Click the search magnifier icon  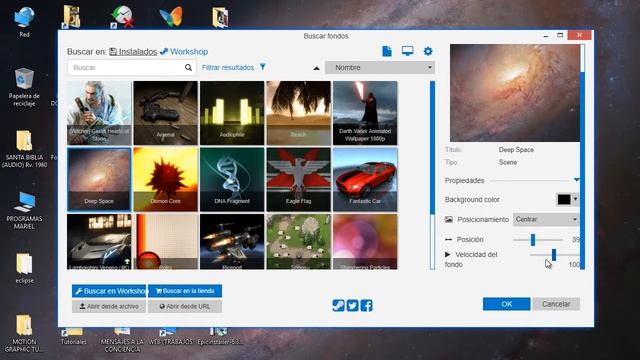point(188,67)
